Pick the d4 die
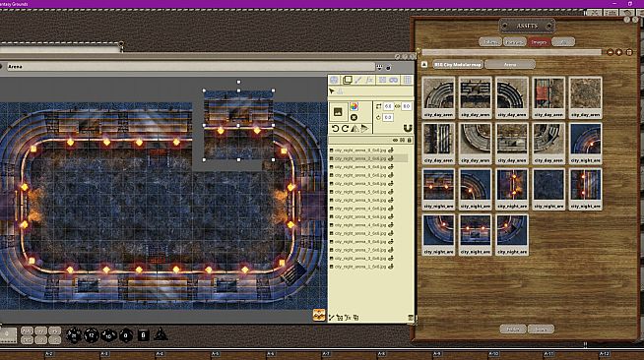644x360 pixels. (x=161, y=334)
